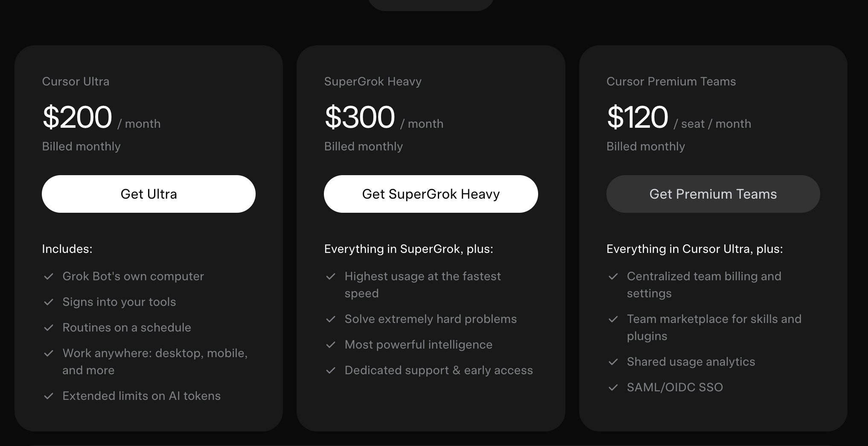Select the Cursor Premium Teams plan title
The width and height of the screenshot is (868, 446).
click(x=671, y=81)
